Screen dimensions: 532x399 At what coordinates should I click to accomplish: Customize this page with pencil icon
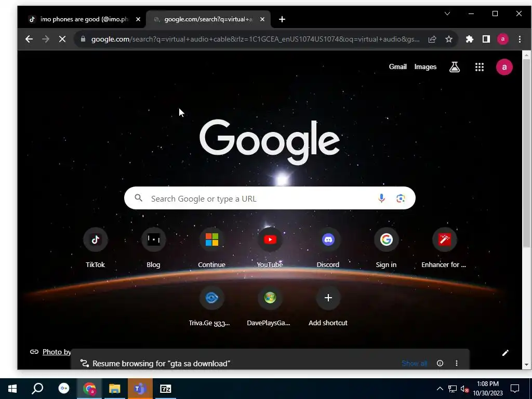(505, 353)
